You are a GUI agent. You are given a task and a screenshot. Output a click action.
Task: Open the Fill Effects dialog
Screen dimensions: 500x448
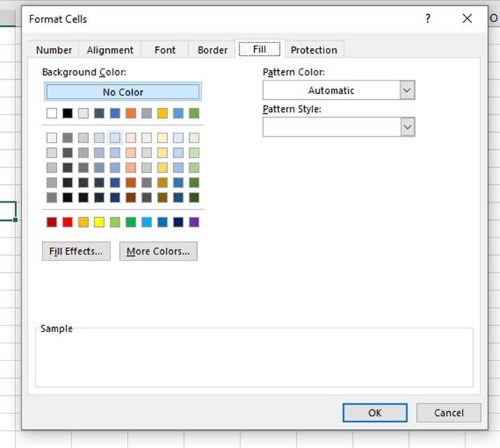point(76,251)
